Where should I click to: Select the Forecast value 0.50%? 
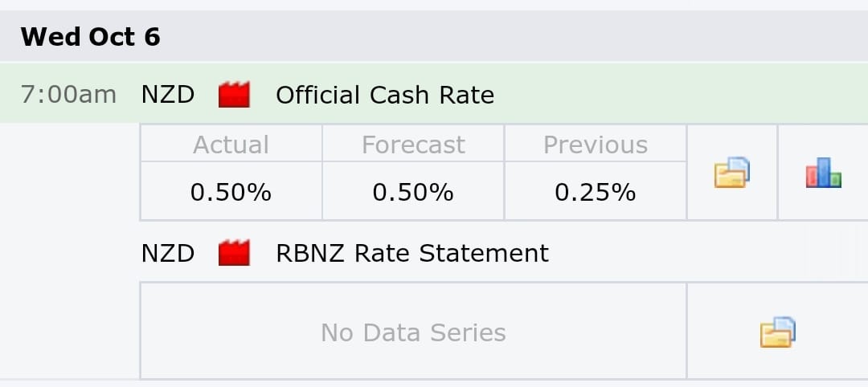(x=413, y=193)
